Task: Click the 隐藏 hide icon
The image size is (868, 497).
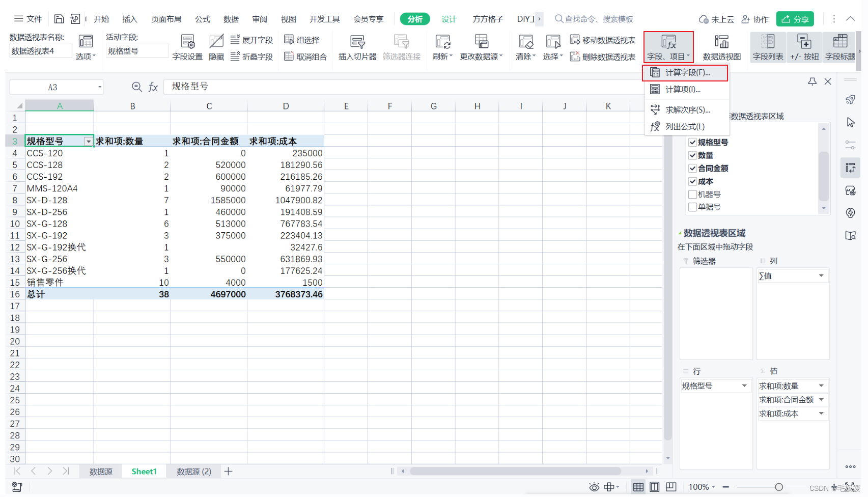Action: 216,47
